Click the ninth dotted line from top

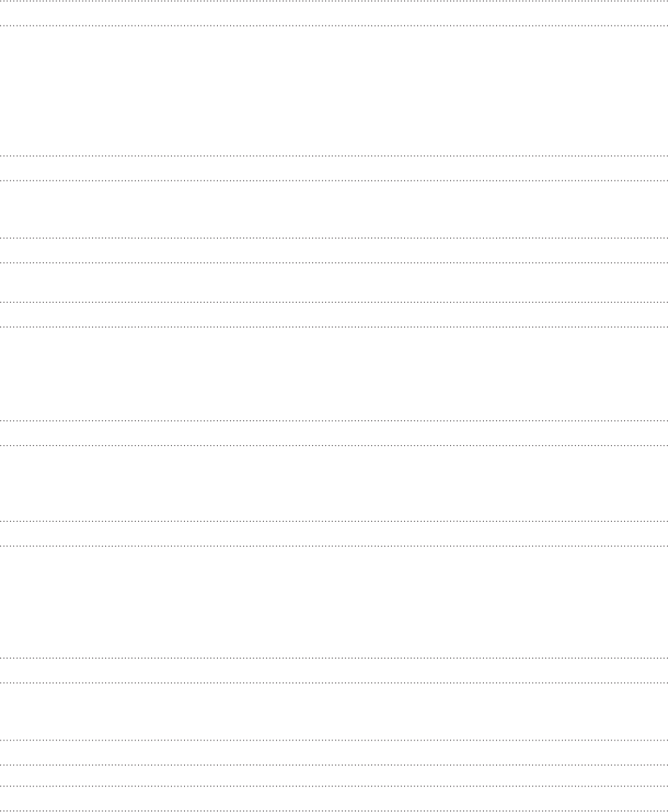(x=334, y=420)
